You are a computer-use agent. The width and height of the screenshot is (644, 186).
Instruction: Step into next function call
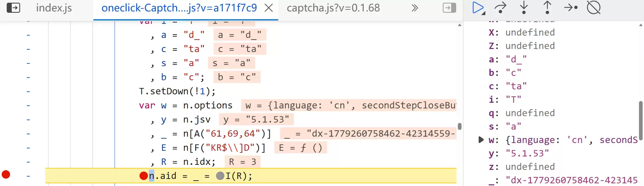[x=524, y=8]
